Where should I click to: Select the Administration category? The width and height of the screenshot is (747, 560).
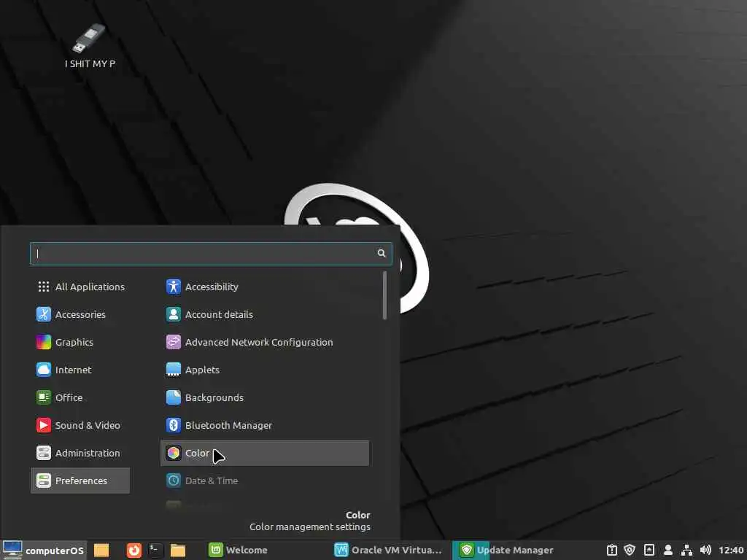[80, 453]
